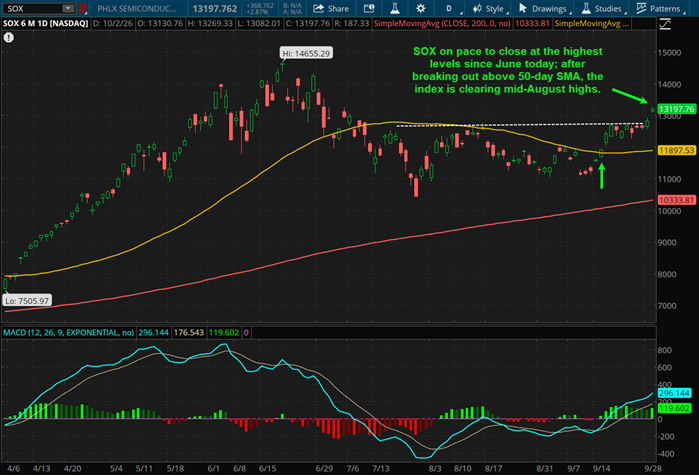The image size is (699, 476).
Task: Click the yellow SimpleMovingAvg study label
Action: (x=592, y=24)
